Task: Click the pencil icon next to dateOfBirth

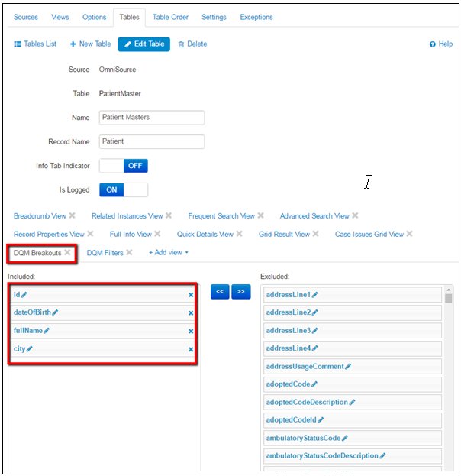Action: pyautogui.click(x=55, y=312)
